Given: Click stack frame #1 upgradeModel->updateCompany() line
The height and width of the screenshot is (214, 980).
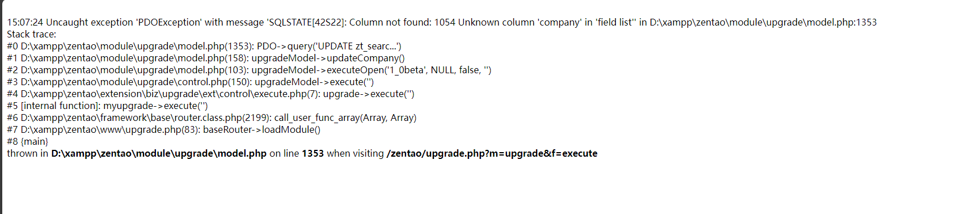Looking at the screenshot, I should click(206, 58).
